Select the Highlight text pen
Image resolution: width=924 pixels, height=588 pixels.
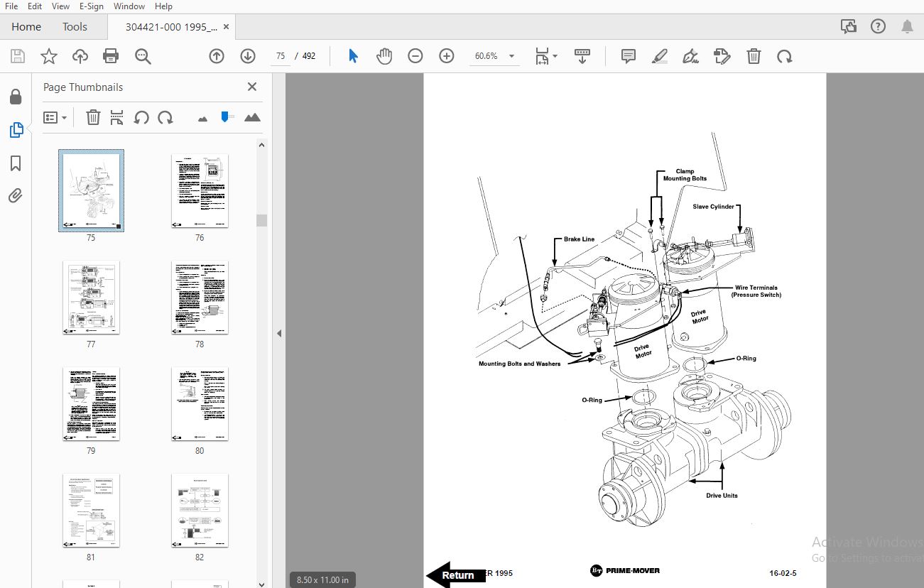coord(660,56)
